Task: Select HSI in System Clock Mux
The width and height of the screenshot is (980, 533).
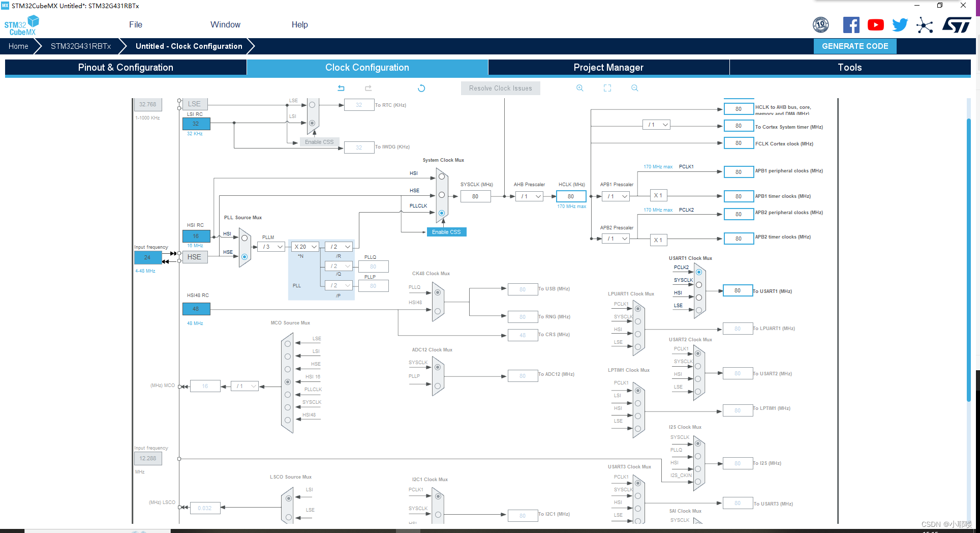Action: click(x=442, y=176)
